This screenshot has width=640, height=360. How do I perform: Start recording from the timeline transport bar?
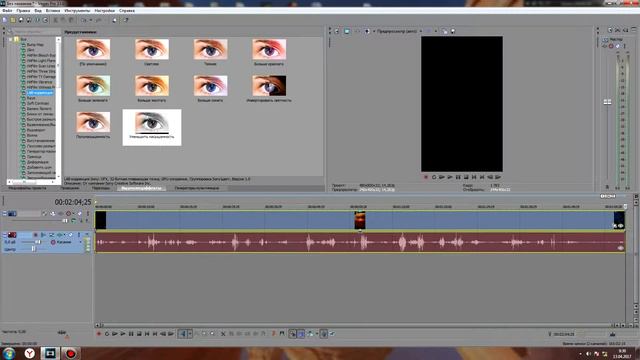pyautogui.click(x=99, y=334)
